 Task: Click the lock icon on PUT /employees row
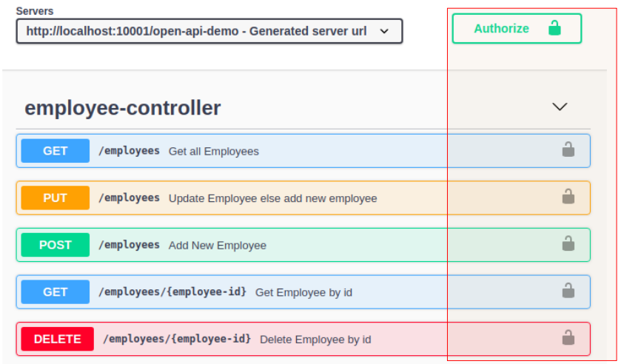click(568, 197)
